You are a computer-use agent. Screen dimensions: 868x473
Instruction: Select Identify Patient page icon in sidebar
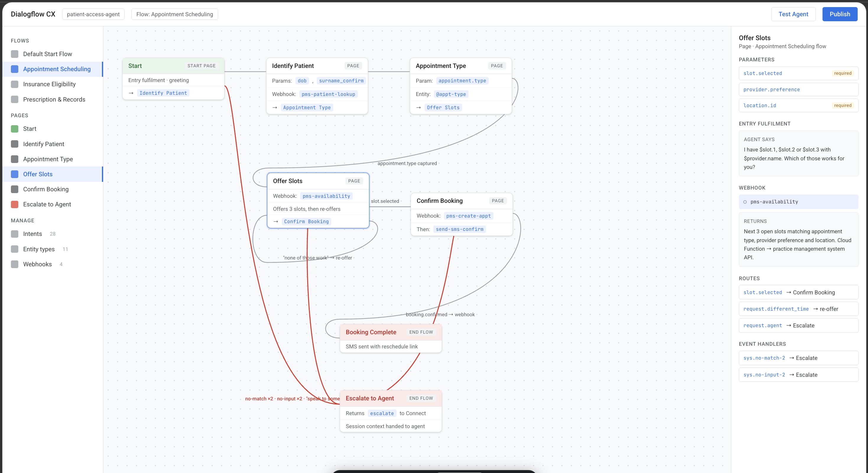[x=14, y=144]
